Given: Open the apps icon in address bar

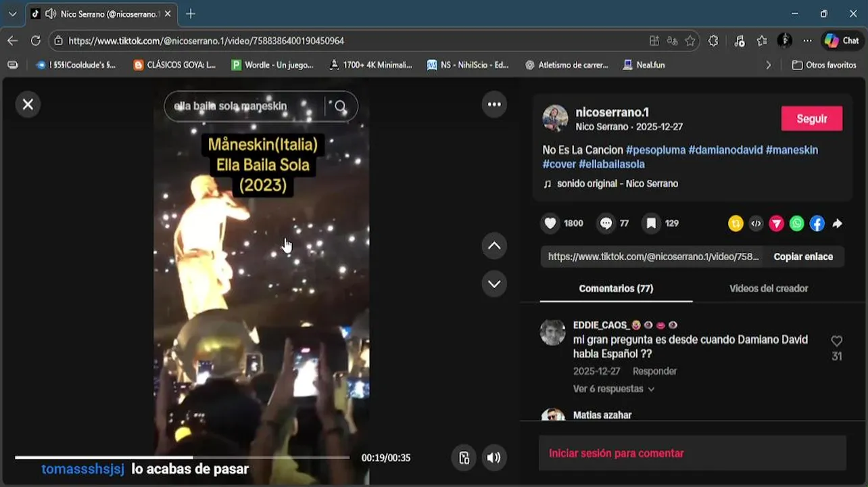Looking at the screenshot, I should [x=654, y=41].
